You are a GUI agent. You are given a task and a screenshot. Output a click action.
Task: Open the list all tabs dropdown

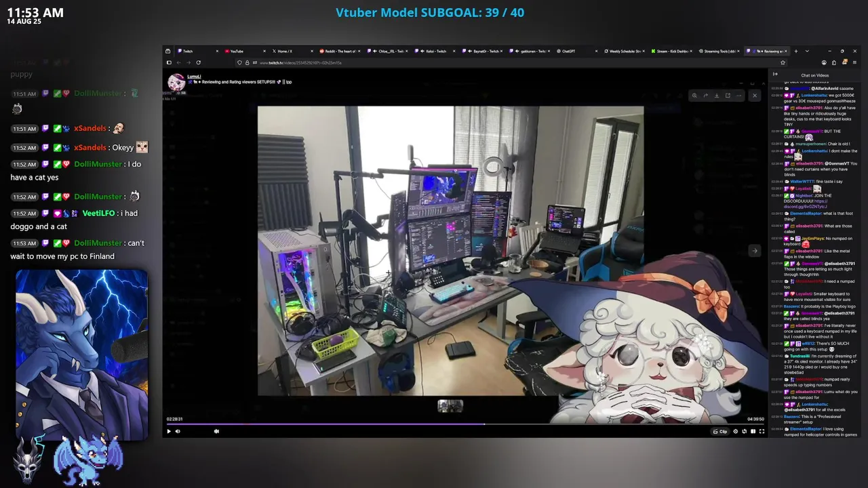(806, 51)
